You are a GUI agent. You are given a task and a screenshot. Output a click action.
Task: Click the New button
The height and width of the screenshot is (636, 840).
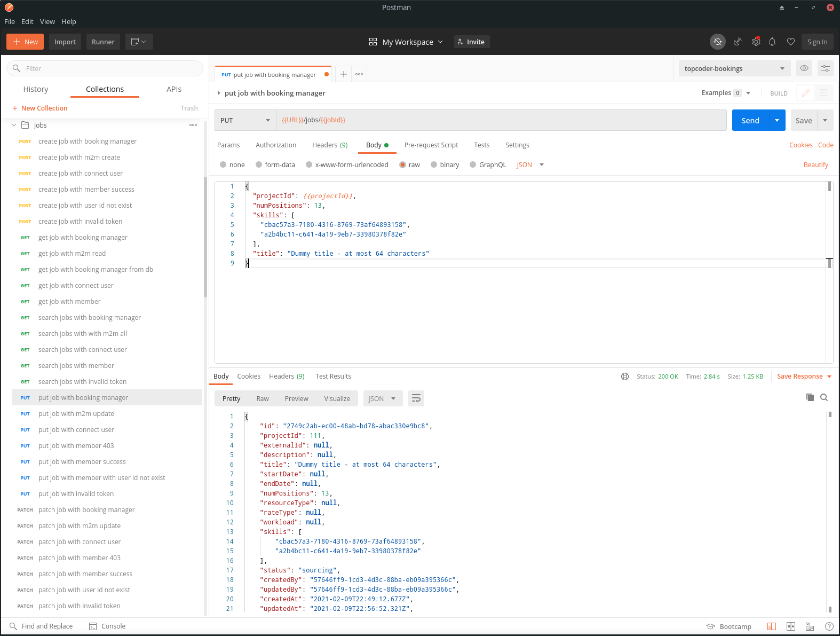pyautogui.click(x=25, y=42)
